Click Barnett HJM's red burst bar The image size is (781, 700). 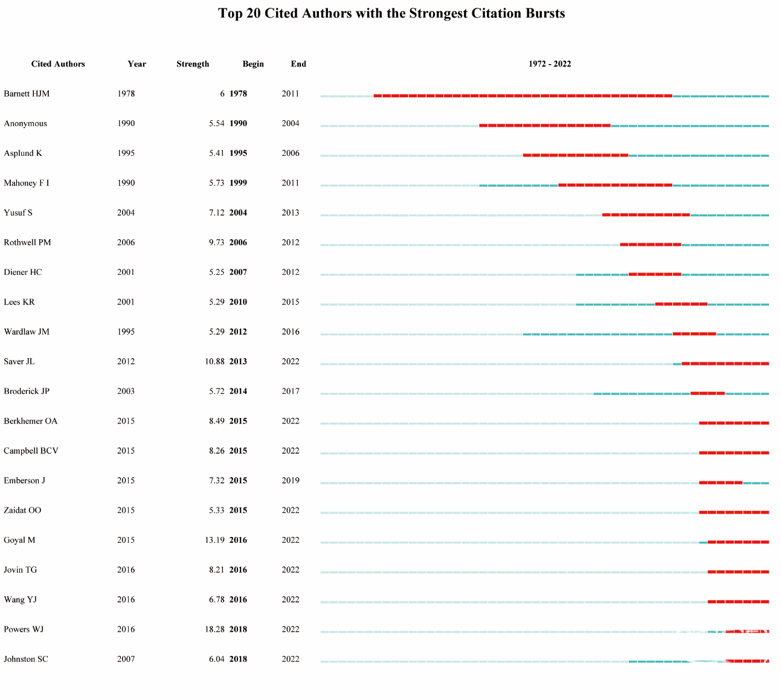pyautogui.click(x=523, y=96)
